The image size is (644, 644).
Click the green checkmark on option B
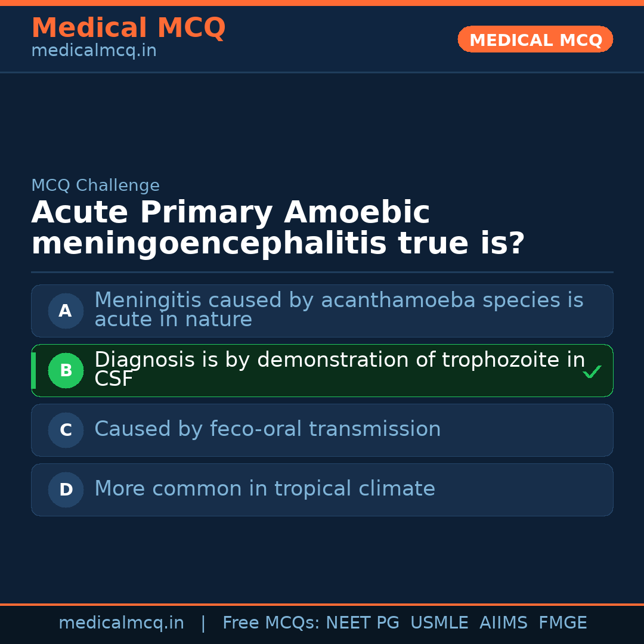[592, 372]
